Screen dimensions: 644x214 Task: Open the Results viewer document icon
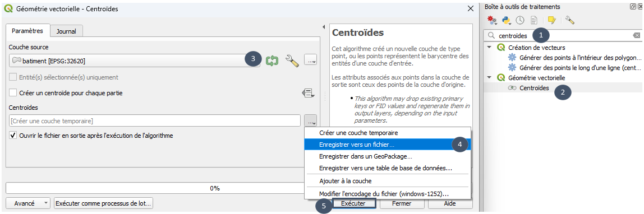coord(533,20)
